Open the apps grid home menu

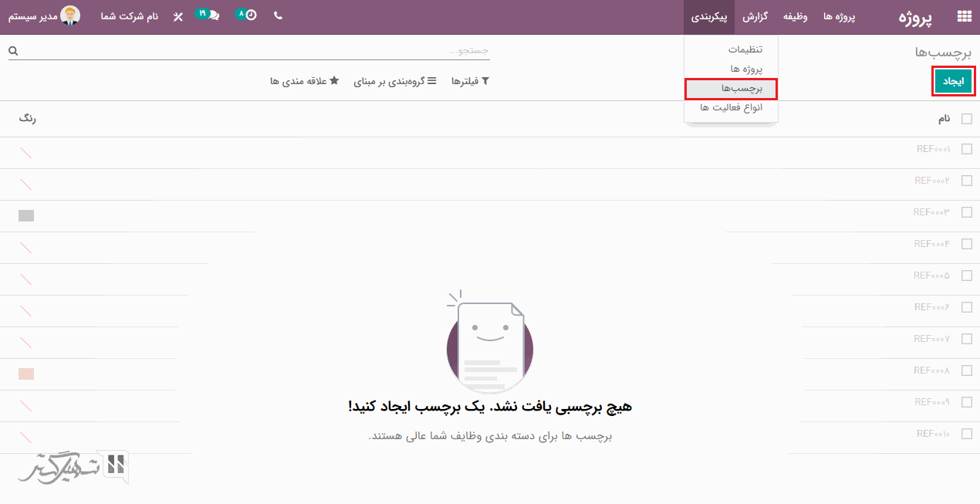[964, 16]
